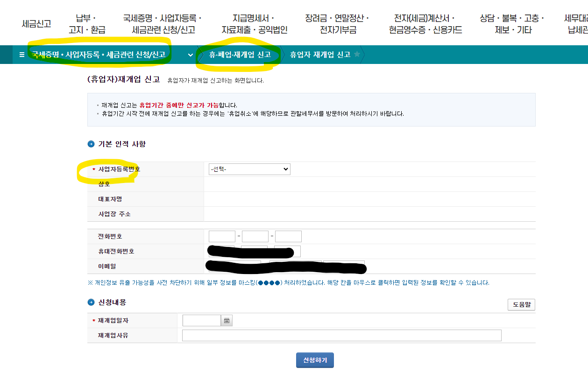Click the 기본 인적 사항 section heading

121,144
